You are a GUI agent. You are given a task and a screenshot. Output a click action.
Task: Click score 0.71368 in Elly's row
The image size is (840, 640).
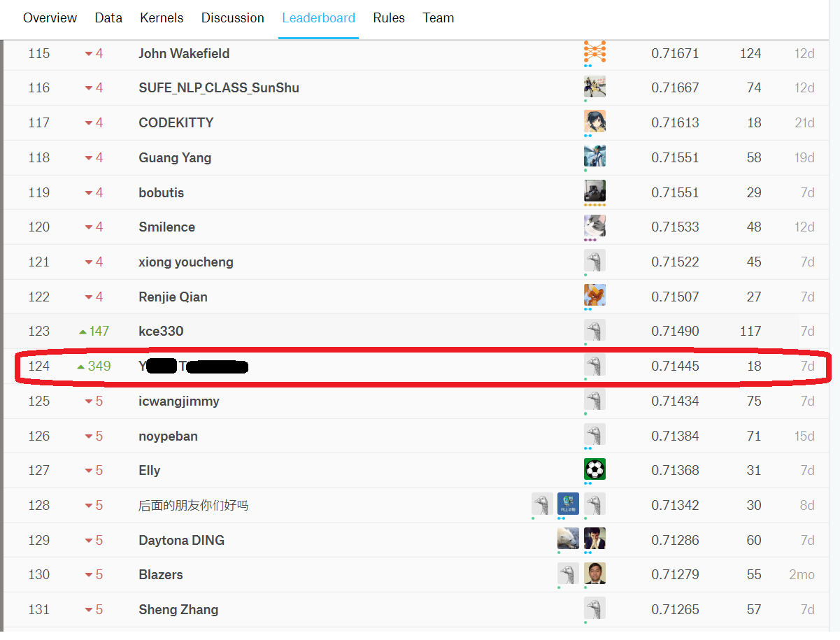click(675, 470)
